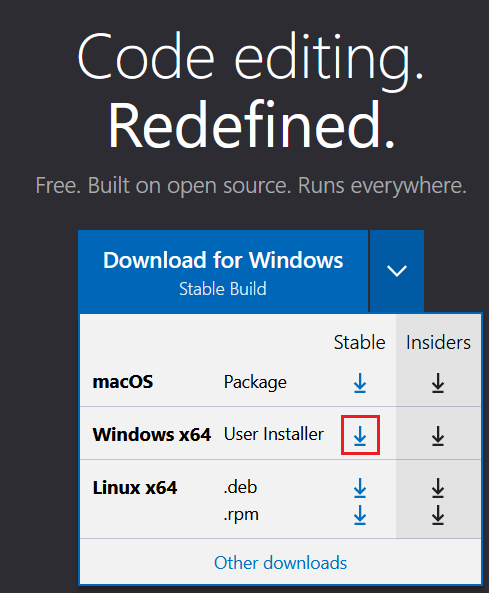The height and width of the screenshot is (593, 489).
Task: Collapse the download options chevron
Action: click(397, 271)
